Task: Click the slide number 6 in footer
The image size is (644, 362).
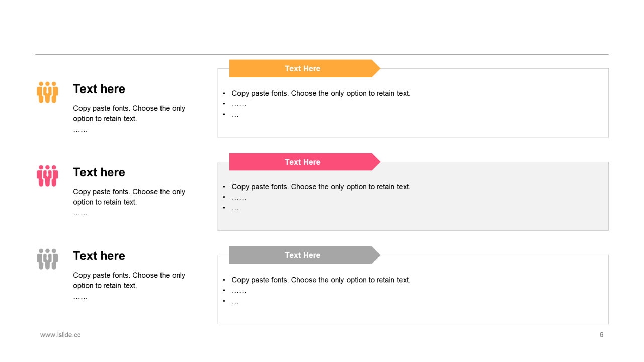Action: tap(601, 335)
